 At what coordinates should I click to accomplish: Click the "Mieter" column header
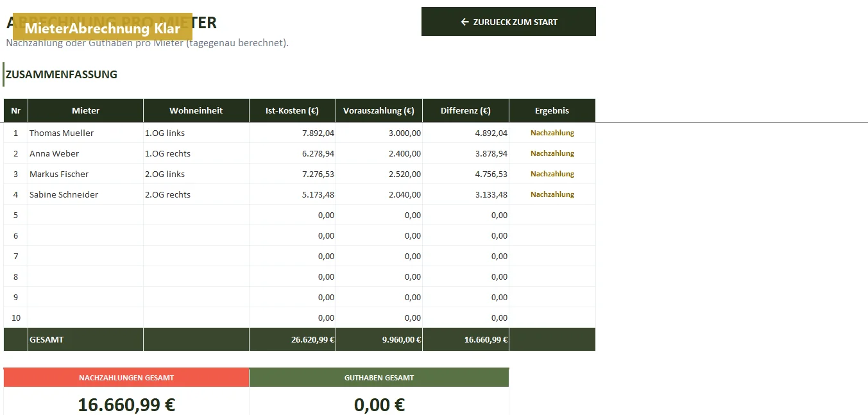[86, 110]
